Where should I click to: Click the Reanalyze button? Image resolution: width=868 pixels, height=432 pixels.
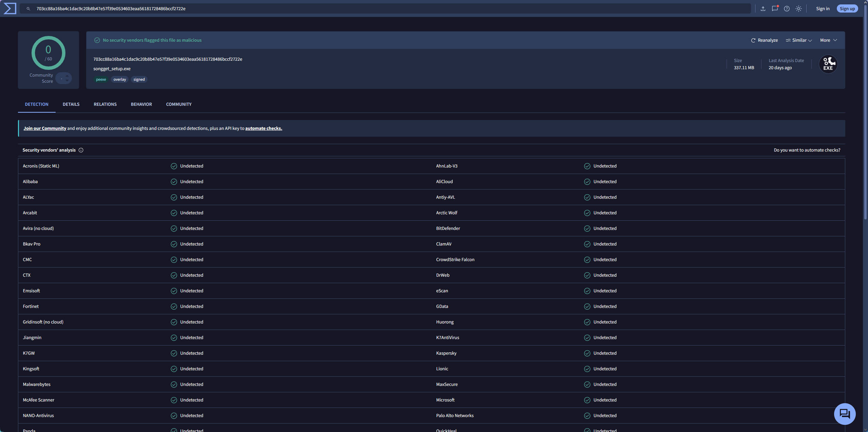pos(764,40)
